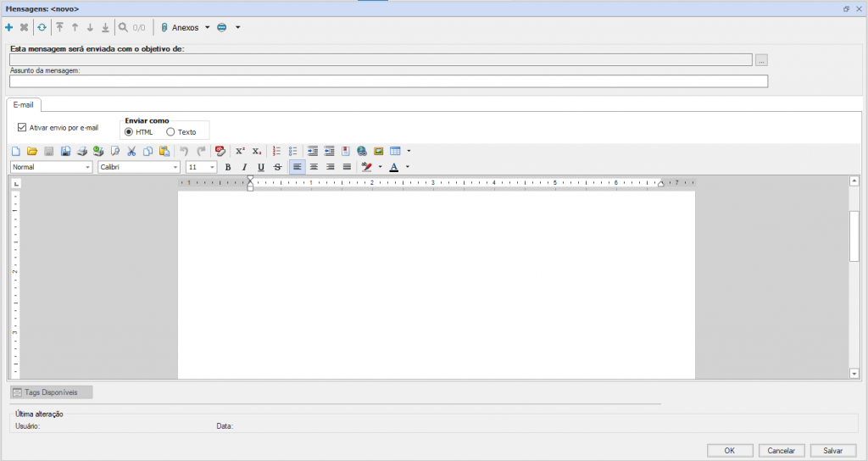Click the scissors cut icon
868x461 pixels.
(131, 152)
